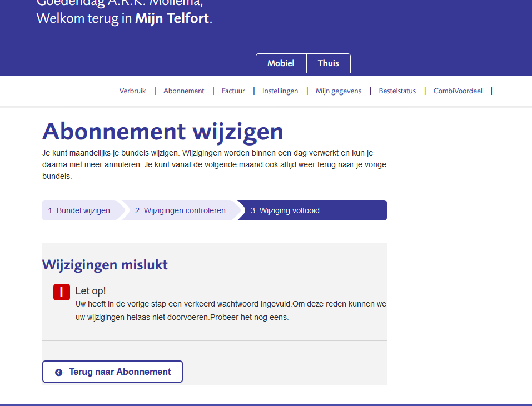Image resolution: width=532 pixels, height=406 pixels.
Task: Open the CombiVoordeel page
Action: [458, 91]
